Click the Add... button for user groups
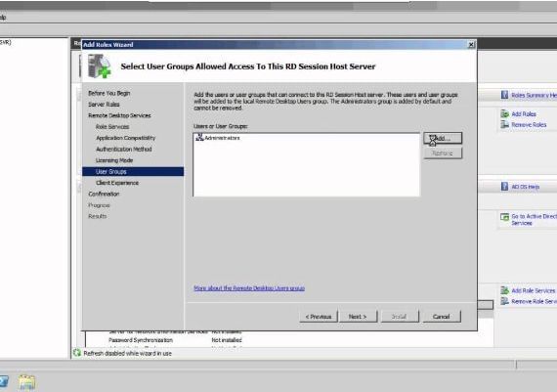 [x=443, y=138]
